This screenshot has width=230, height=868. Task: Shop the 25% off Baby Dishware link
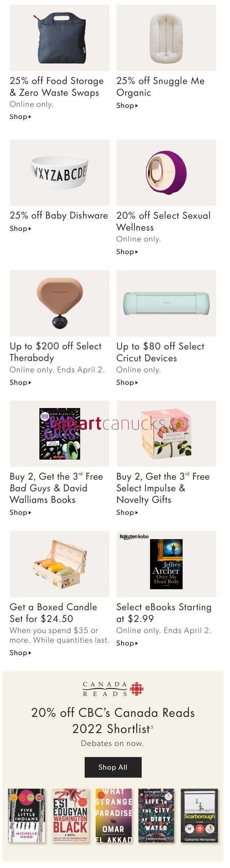[x=20, y=229]
